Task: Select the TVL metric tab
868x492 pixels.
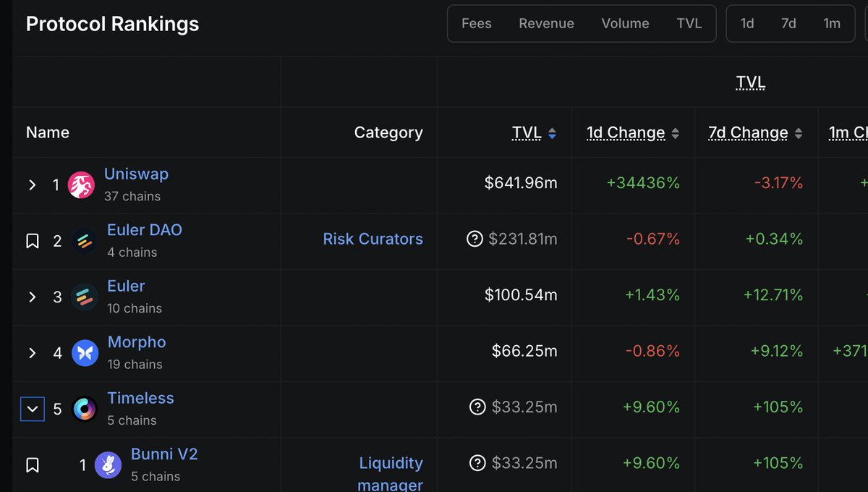Action: tap(689, 23)
